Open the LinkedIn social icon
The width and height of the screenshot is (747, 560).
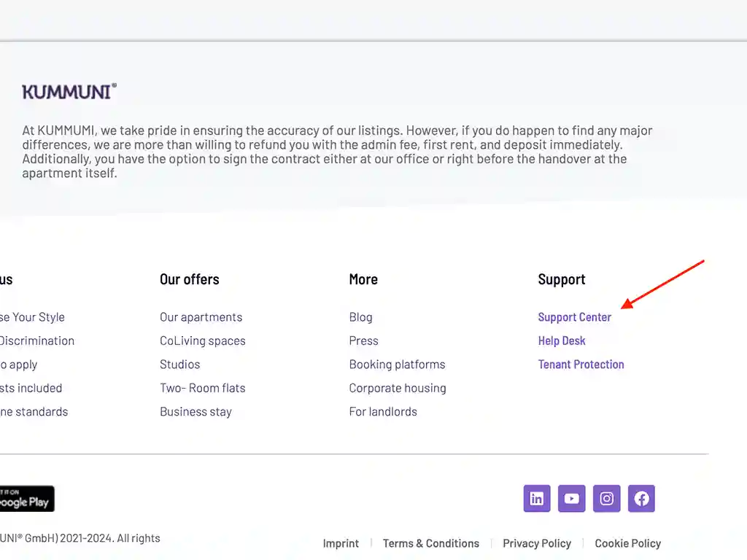click(537, 499)
